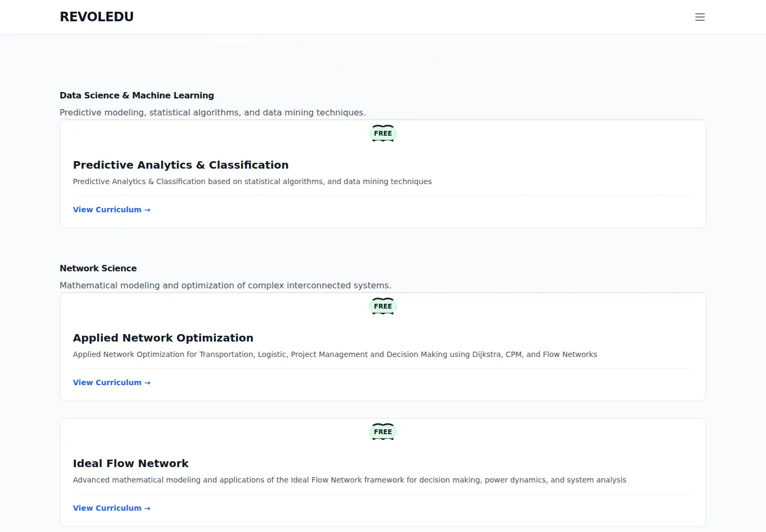The width and height of the screenshot is (766, 532).
Task: Click Predictive Analytics description about data mining techniques
Action: pyautogui.click(x=252, y=181)
